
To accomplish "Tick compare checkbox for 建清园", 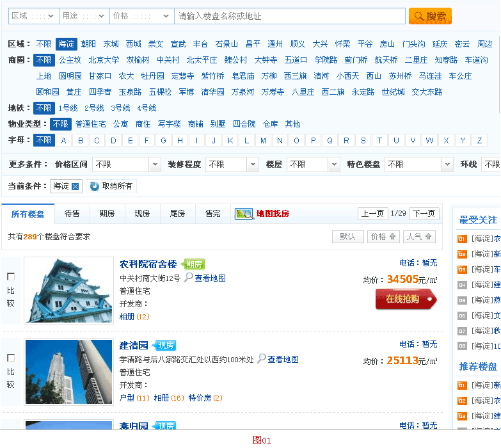I will click(11, 358).
